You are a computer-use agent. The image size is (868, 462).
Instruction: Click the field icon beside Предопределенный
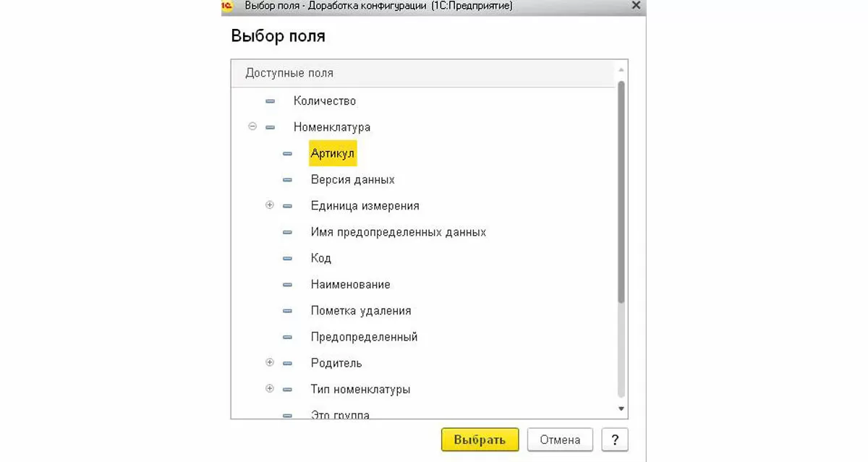click(287, 337)
